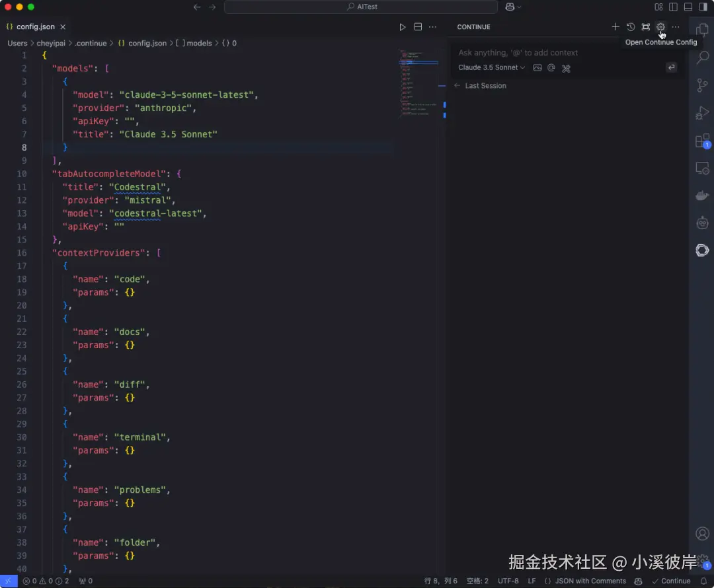Focus the Ask anything prompt field
Image resolution: width=714 pixels, height=588 pixels.
tap(518, 53)
